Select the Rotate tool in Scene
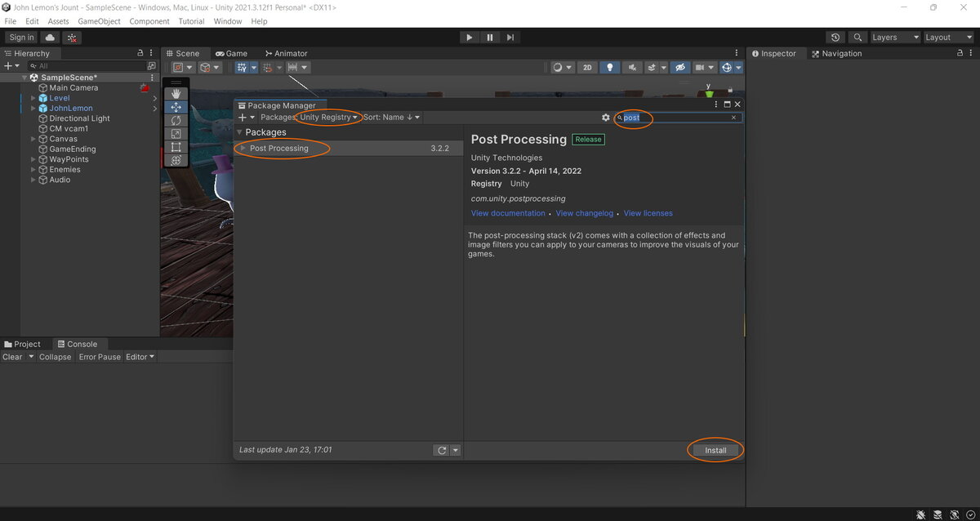 176,120
